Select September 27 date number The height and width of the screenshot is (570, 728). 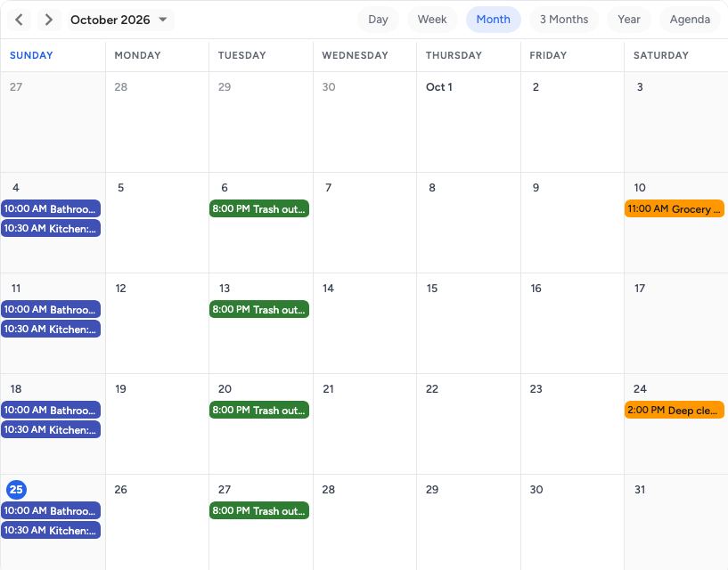point(16,87)
